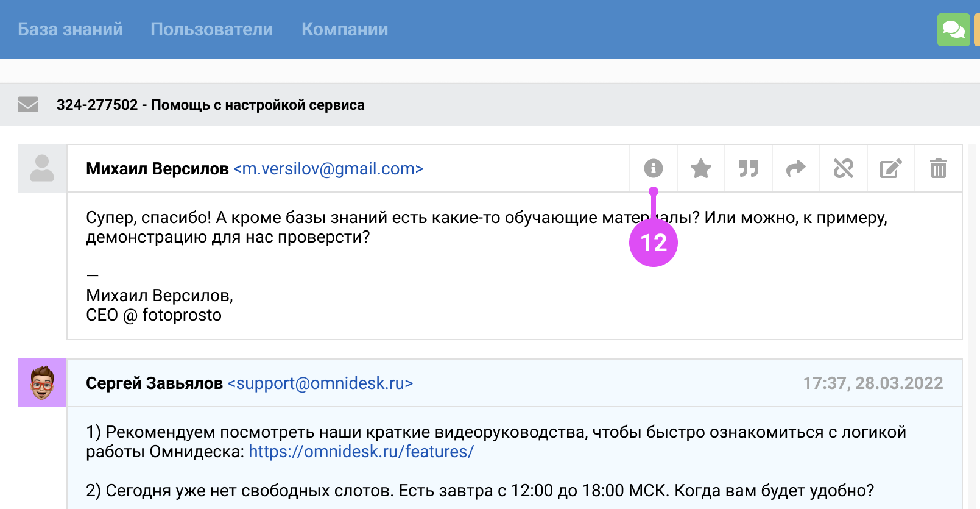Click the unlink broken-chain icon
Screen dimensions: 980x509
pos(844,168)
